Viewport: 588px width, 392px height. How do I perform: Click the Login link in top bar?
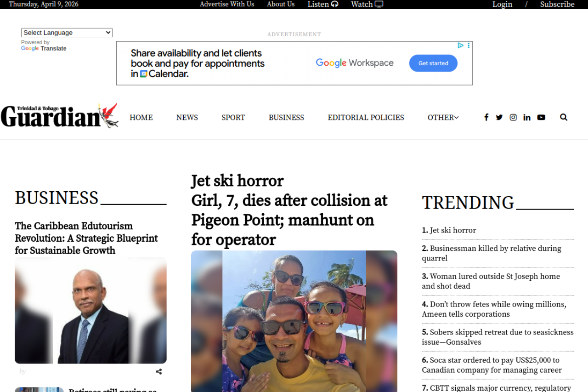(x=502, y=5)
